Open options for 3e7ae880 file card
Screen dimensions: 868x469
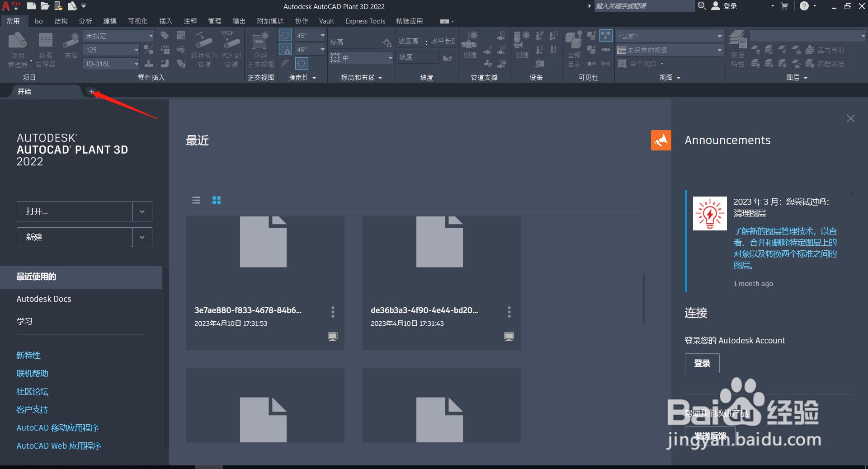click(x=333, y=312)
